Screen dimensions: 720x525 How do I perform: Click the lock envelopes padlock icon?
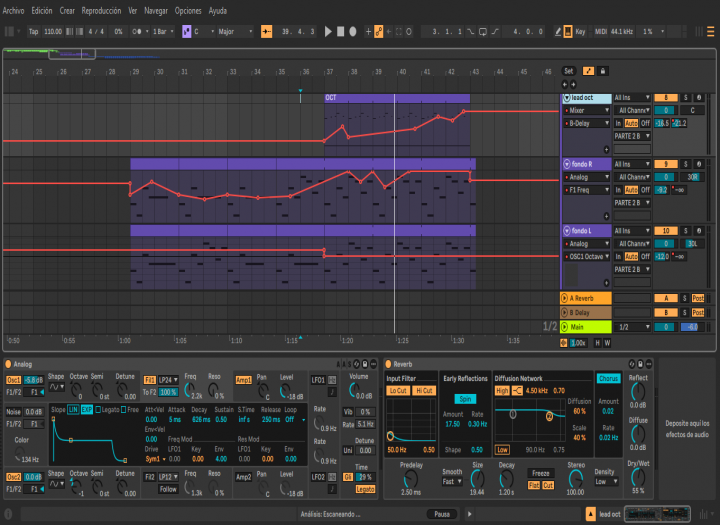click(x=603, y=71)
